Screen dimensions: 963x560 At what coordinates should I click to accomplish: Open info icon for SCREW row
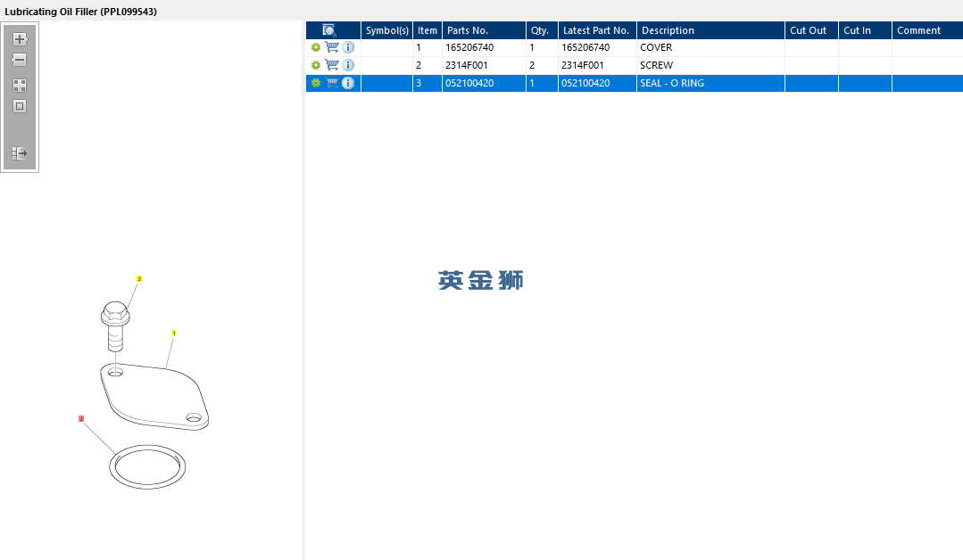coord(348,65)
